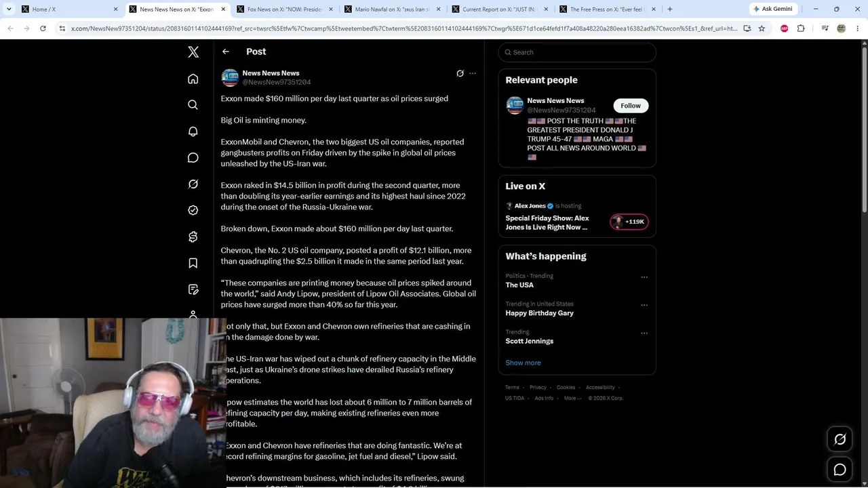868x488 pixels.
Task: Open a new browser tab
Action: pos(670,9)
